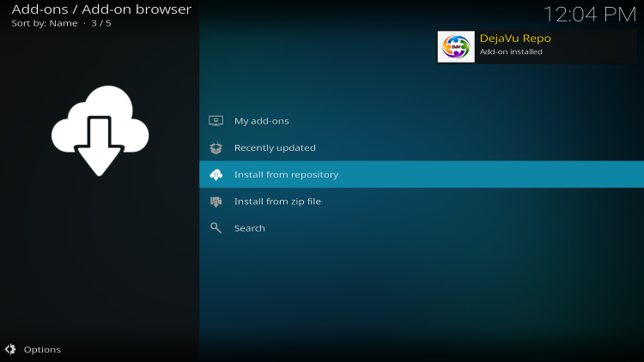Click the large cloud download artwork
This screenshot has width=644, height=362.
(x=100, y=130)
